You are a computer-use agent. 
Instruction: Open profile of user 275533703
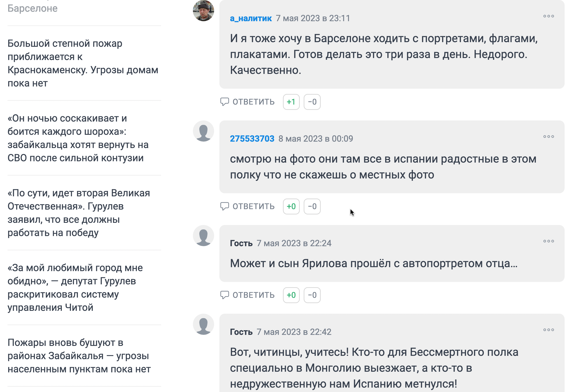pos(252,139)
